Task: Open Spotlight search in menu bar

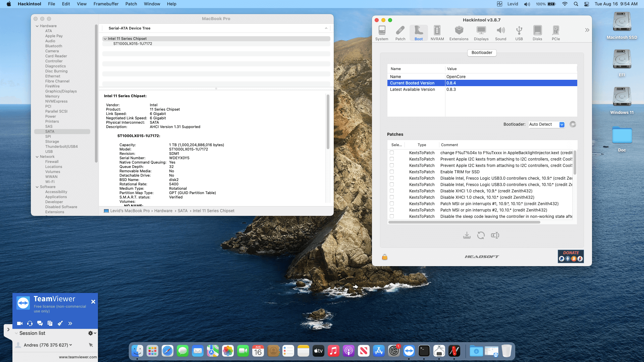Action: [x=576, y=4]
